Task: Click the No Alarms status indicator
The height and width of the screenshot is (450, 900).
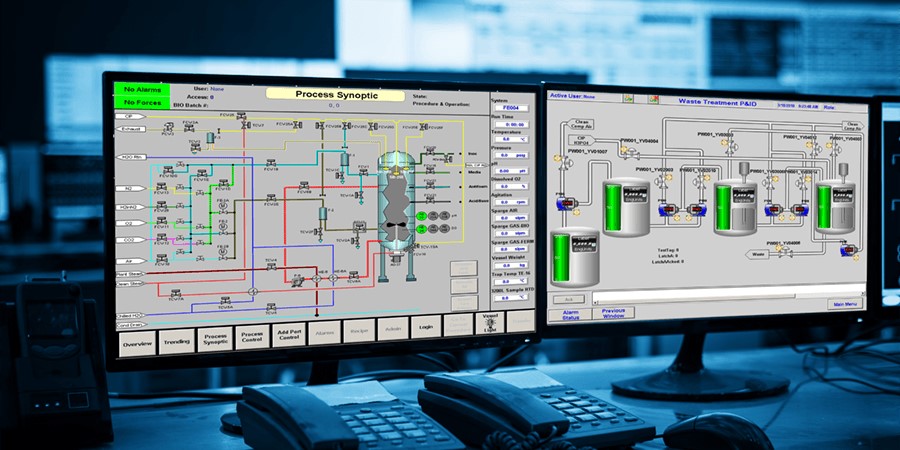Action: click(142, 90)
